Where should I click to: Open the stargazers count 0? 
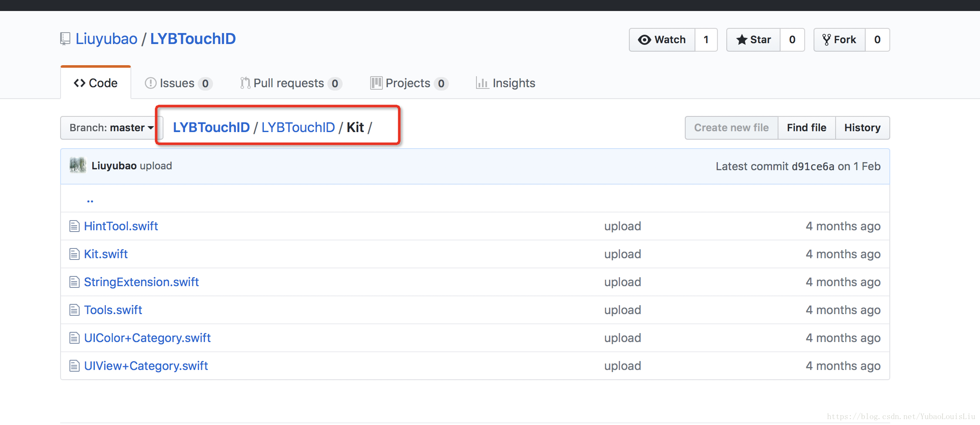coord(792,40)
